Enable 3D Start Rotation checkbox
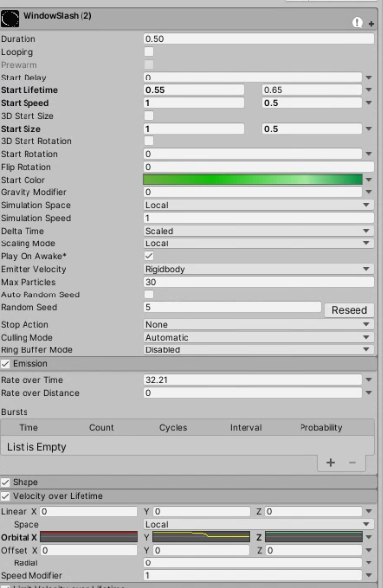 pyautogui.click(x=149, y=141)
